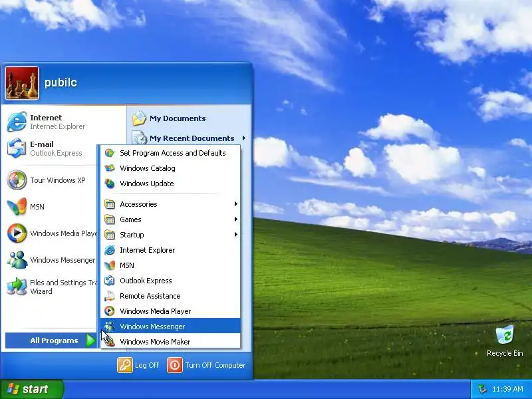This screenshot has width=532, height=399.
Task: Click the system tray network icon
Action: pyautogui.click(x=481, y=389)
